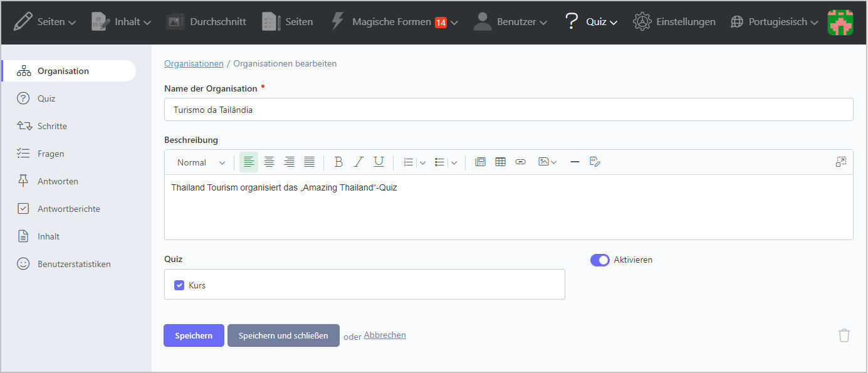This screenshot has width=868, height=373.
Task: Open Durchschnitt in the top bar
Action: [x=206, y=22]
